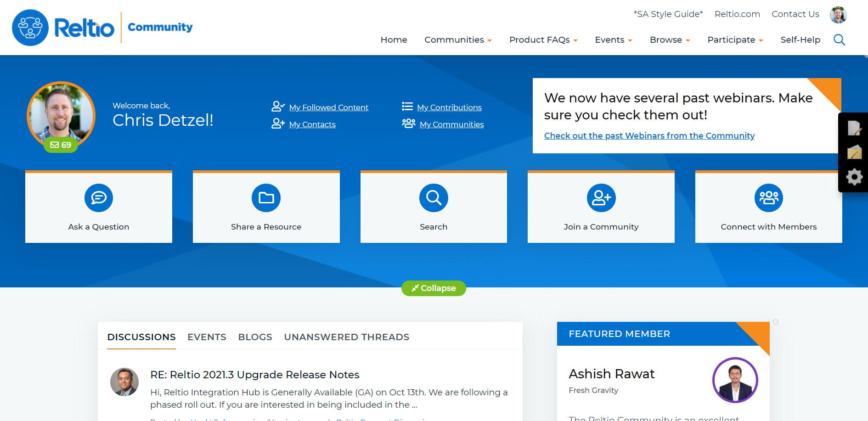
Task: Switch to the Events tab
Action: coord(207,337)
